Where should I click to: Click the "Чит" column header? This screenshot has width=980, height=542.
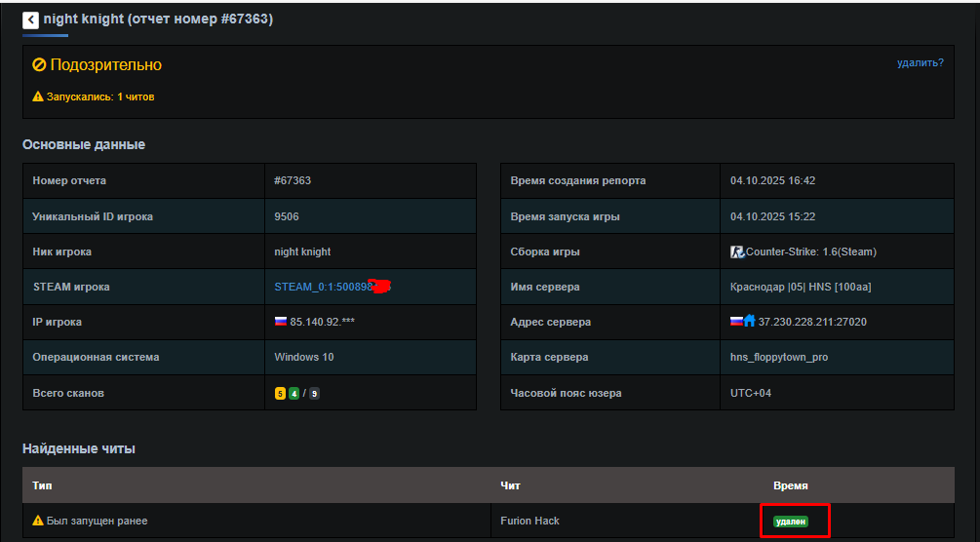click(510, 485)
